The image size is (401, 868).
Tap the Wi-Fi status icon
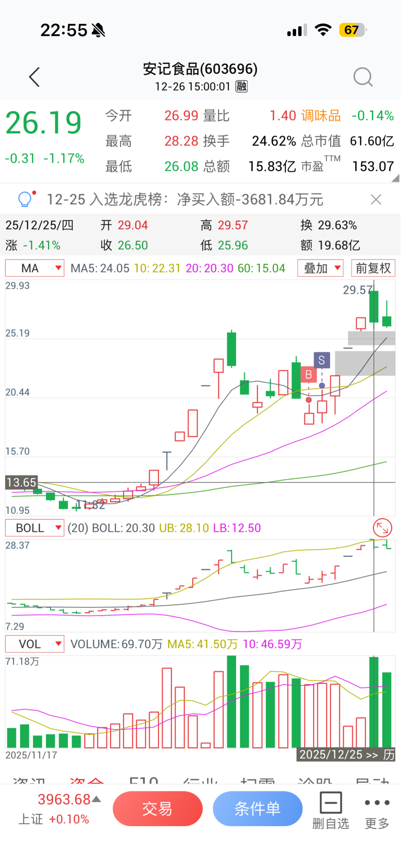click(323, 30)
